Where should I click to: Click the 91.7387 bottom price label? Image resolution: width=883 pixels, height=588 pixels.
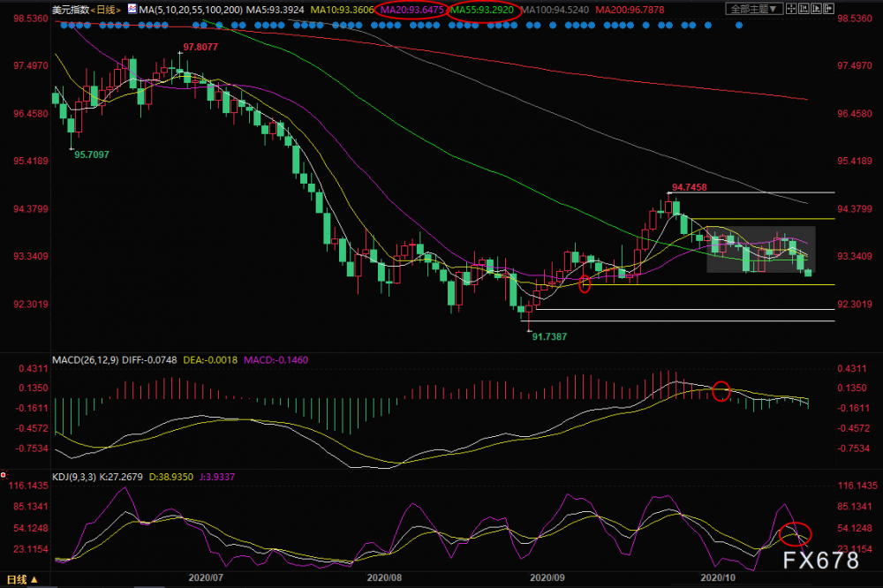point(549,336)
